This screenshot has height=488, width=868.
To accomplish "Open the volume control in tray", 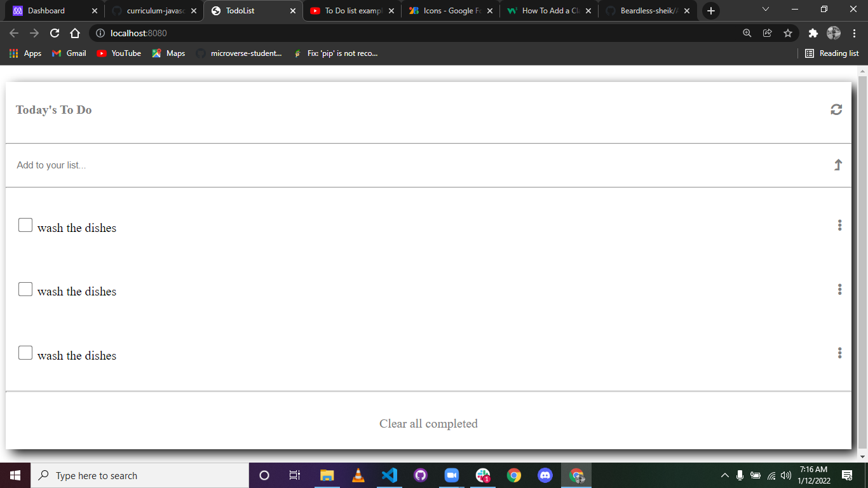I will [x=787, y=475].
